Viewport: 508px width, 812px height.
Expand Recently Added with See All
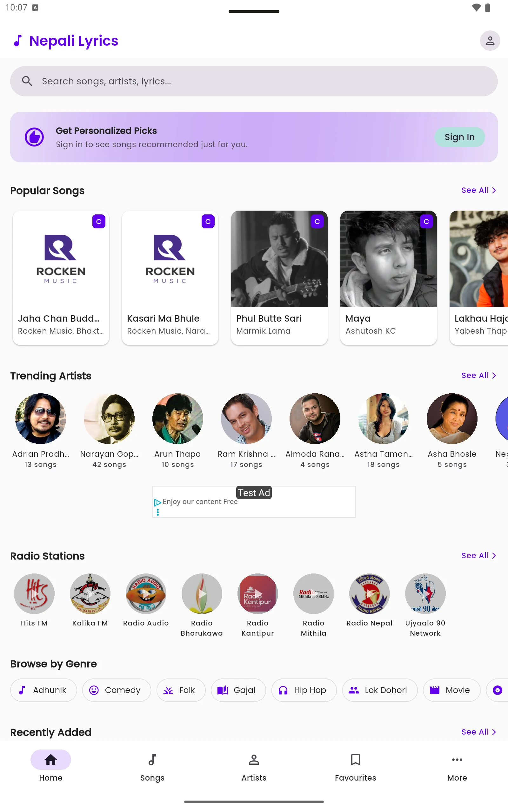click(x=479, y=732)
